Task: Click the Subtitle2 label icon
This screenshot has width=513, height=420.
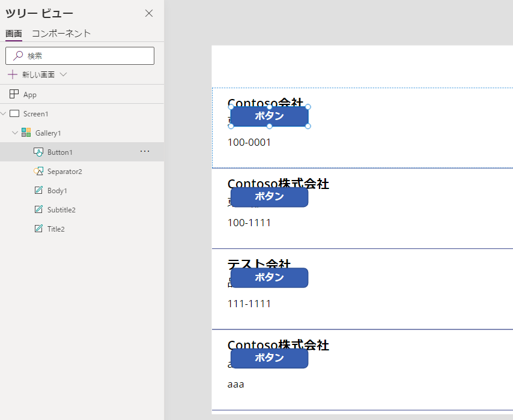Action: point(38,209)
